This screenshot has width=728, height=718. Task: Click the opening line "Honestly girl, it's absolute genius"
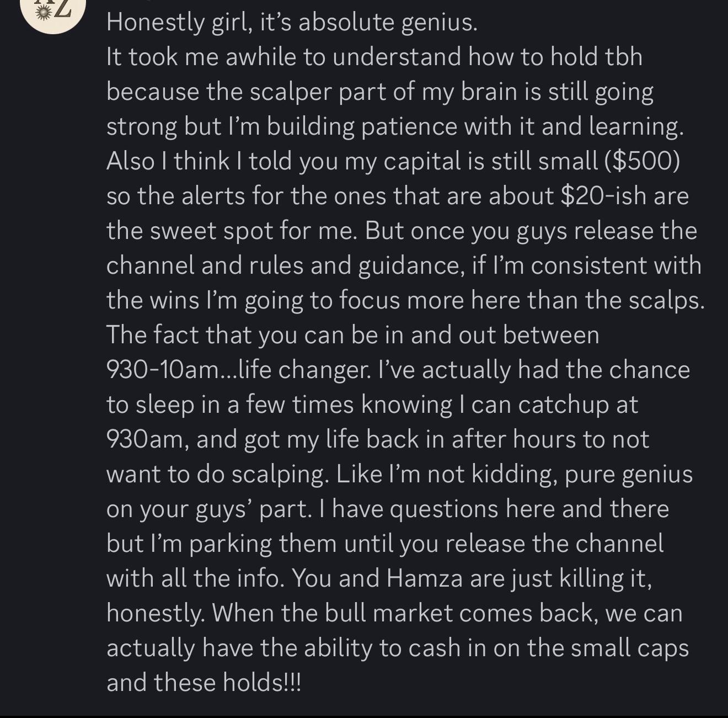click(x=291, y=22)
